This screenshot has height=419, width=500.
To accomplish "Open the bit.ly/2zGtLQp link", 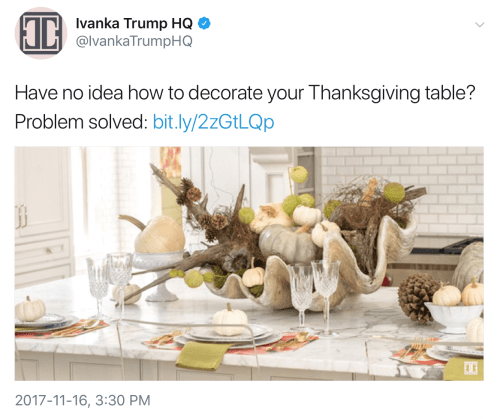I will tap(213, 122).
